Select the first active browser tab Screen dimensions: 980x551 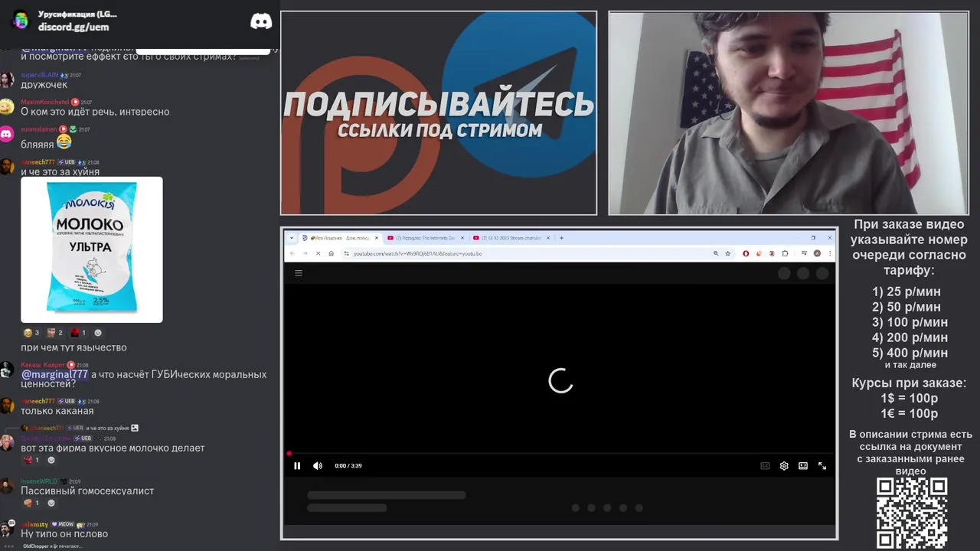point(339,238)
